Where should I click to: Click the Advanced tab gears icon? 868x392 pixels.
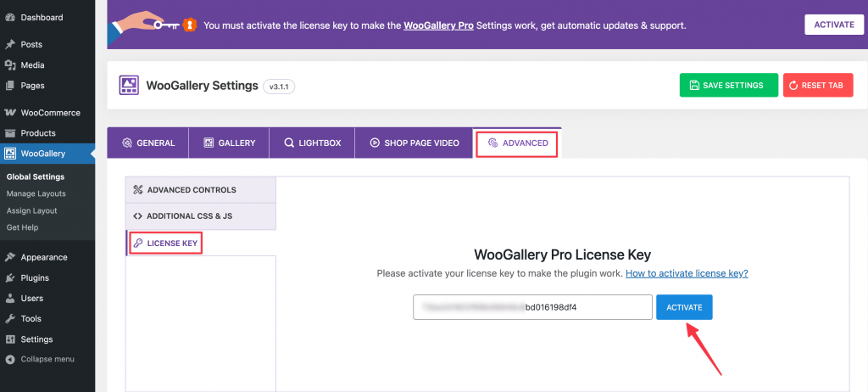[492, 143]
